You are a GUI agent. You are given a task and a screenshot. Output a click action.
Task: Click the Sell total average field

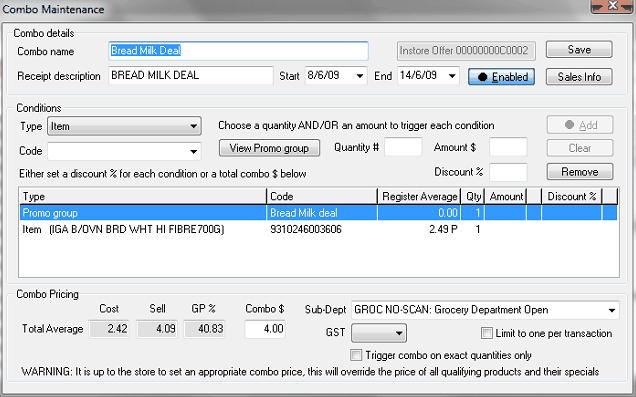tap(157, 328)
